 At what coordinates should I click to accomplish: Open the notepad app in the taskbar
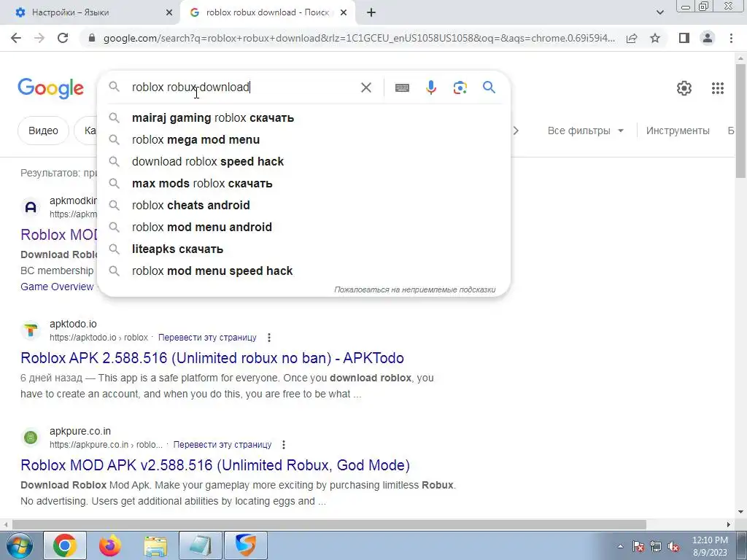[x=201, y=545]
